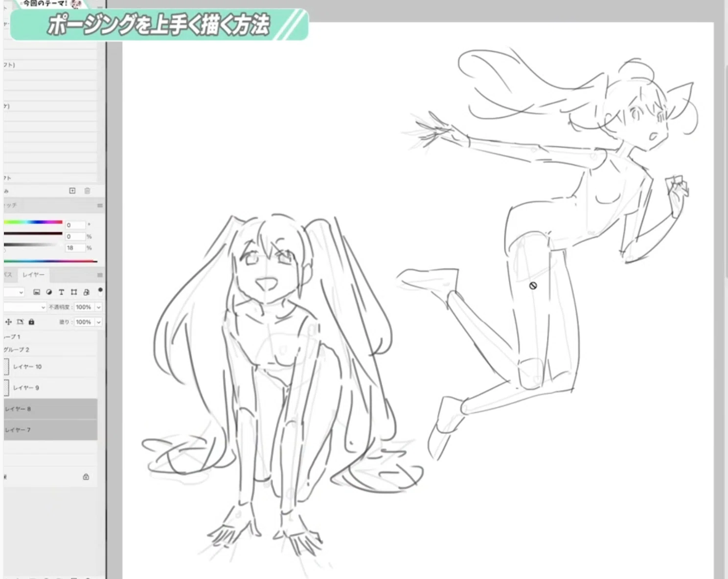Select the グループ 2 layer group
This screenshot has height=579, width=728.
50,350
